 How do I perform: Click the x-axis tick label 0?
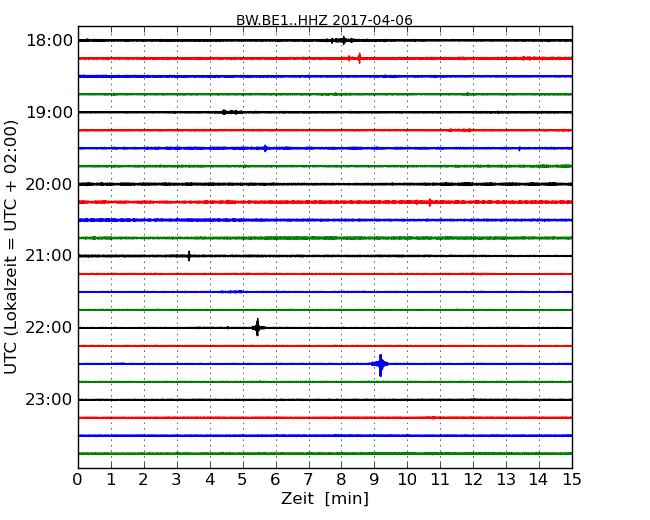[x=78, y=480]
